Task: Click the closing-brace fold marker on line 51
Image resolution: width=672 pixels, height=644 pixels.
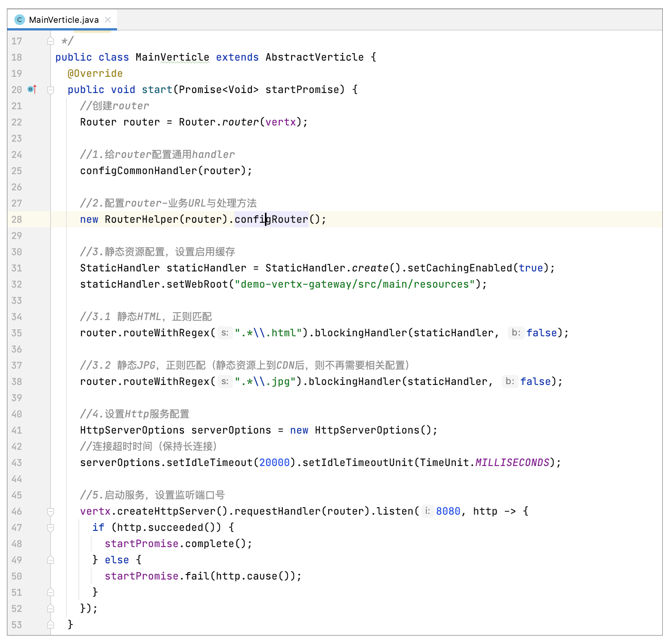Action: [51, 592]
